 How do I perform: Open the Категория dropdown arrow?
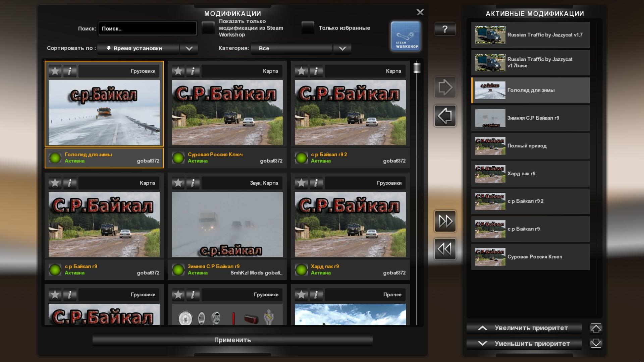(x=342, y=49)
